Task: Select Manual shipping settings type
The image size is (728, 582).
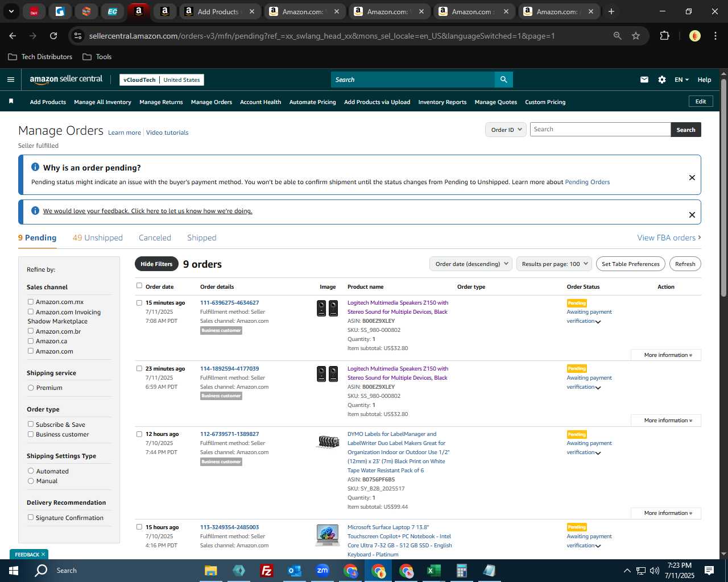Action: click(31, 481)
